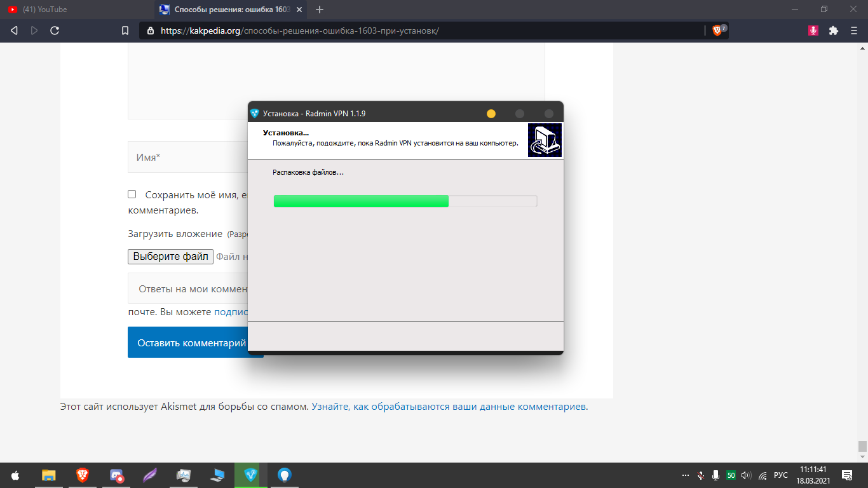Close the 'Способы решения' tab

(x=299, y=10)
